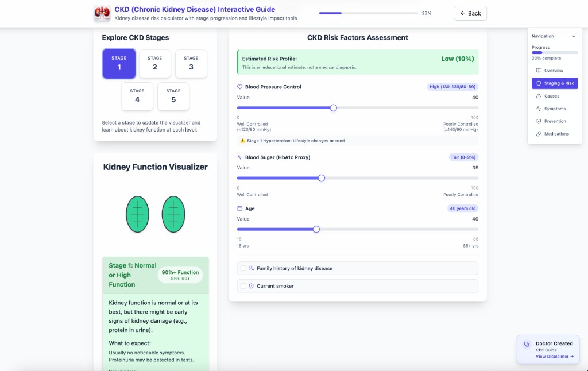Click the Causes warning triangle icon

click(539, 95)
